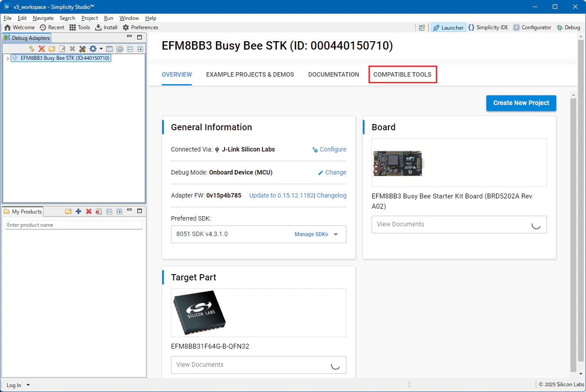Screen dimensions: 586x392
Task: Click Update to 0.15.12.1182 link
Action: (x=282, y=195)
